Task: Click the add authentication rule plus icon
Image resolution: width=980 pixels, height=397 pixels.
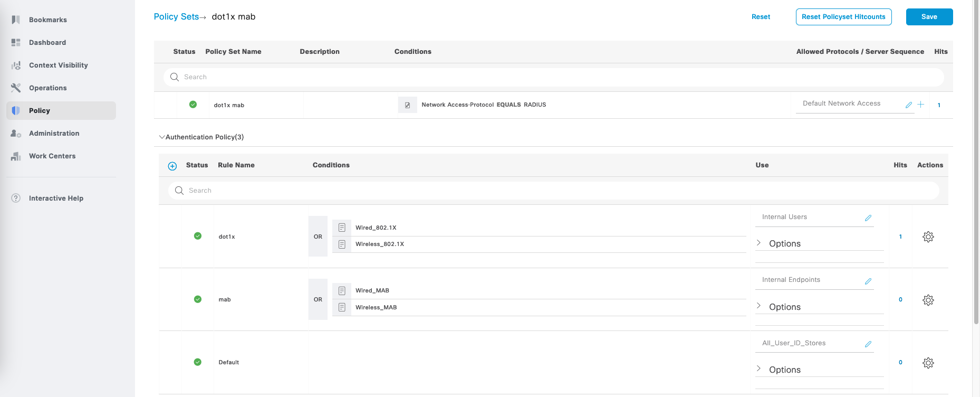Action: click(172, 166)
